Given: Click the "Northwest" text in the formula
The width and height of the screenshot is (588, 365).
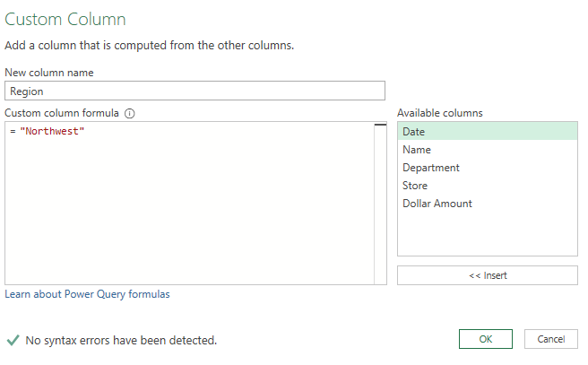Looking at the screenshot, I should point(52,131).
